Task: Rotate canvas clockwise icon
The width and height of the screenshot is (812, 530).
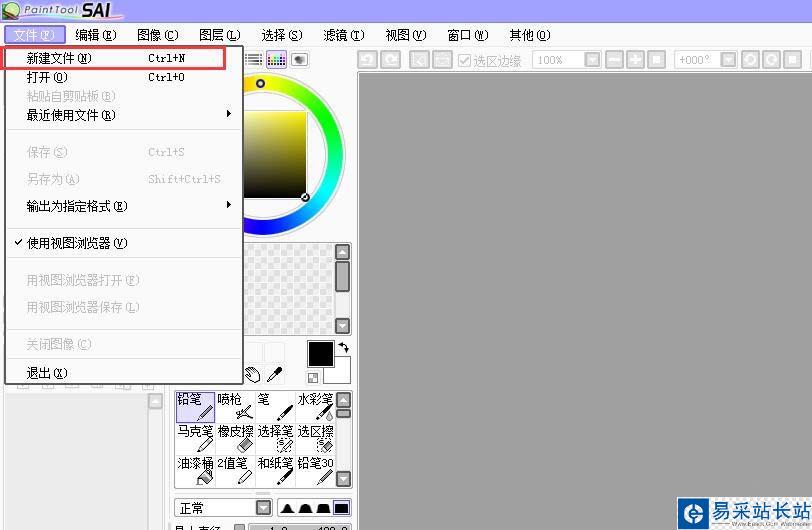Action: click(771, 60)
